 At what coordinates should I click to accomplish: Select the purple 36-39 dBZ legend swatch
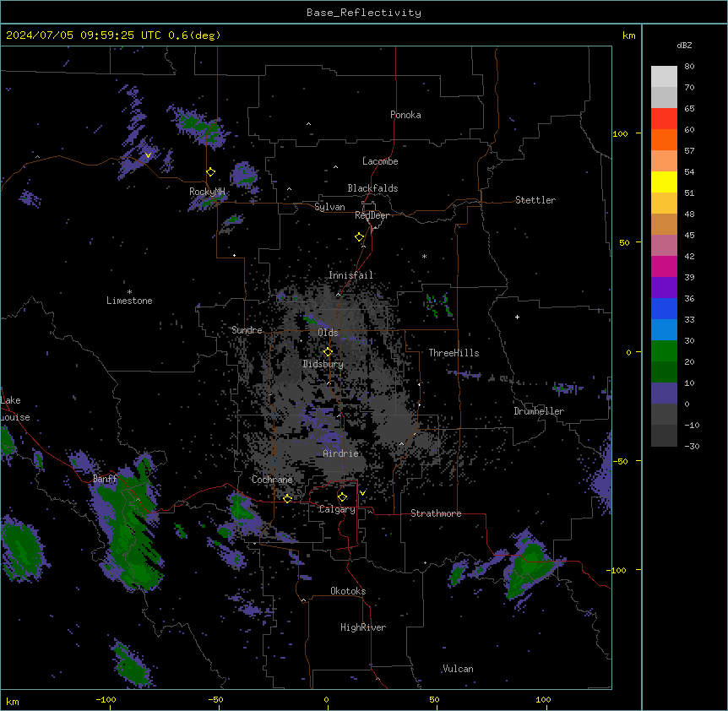point(664,288)
